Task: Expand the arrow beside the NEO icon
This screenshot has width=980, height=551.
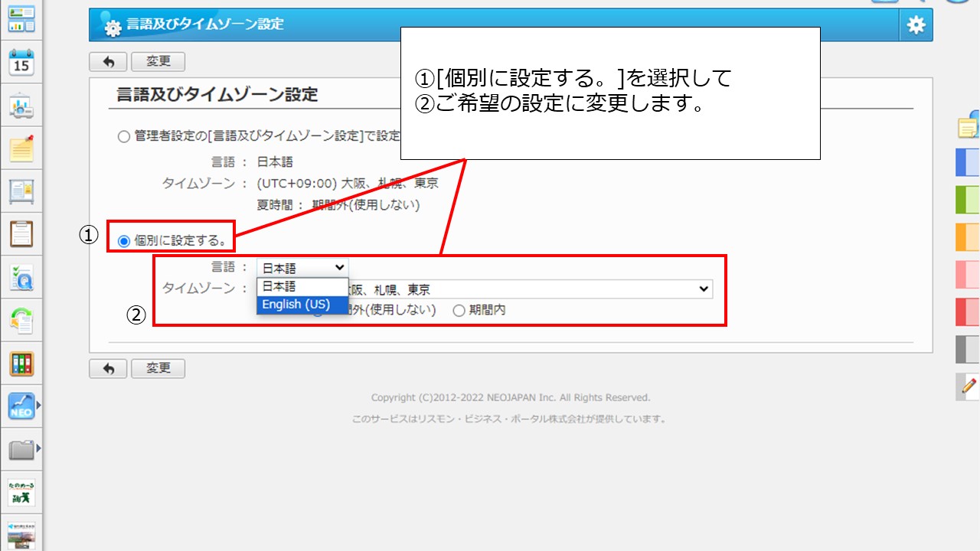Action: click(x=38, y=406)
